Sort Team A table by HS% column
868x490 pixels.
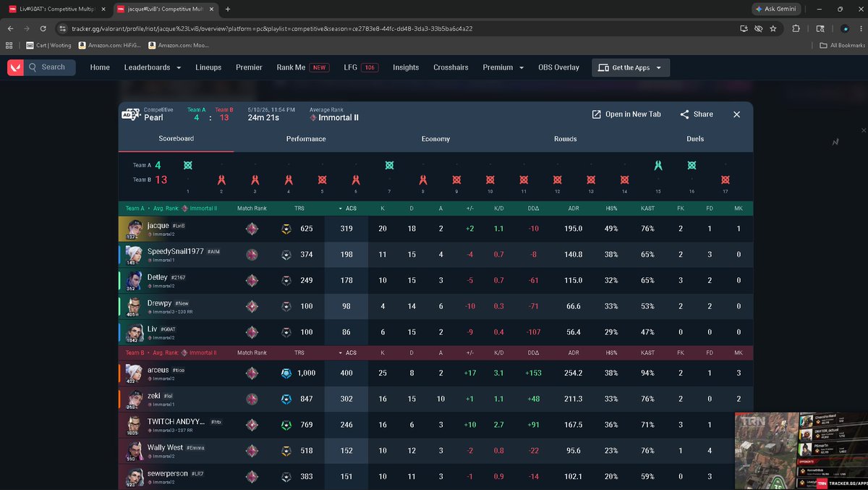pos(611,208)
